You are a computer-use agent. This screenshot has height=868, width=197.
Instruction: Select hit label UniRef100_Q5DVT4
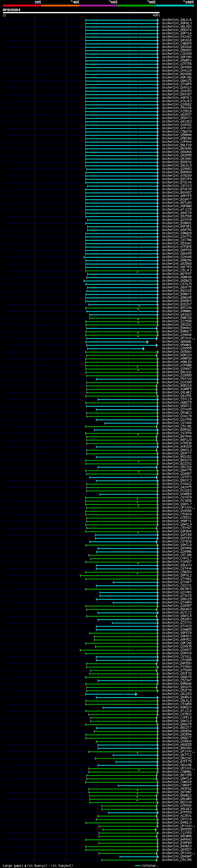coord(177,30)
